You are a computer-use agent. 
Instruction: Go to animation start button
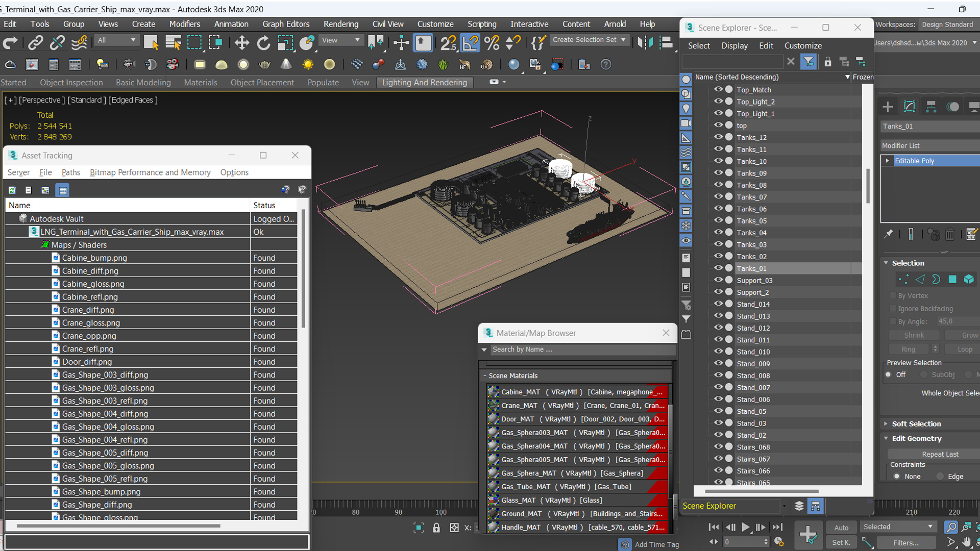coord(714,527)
